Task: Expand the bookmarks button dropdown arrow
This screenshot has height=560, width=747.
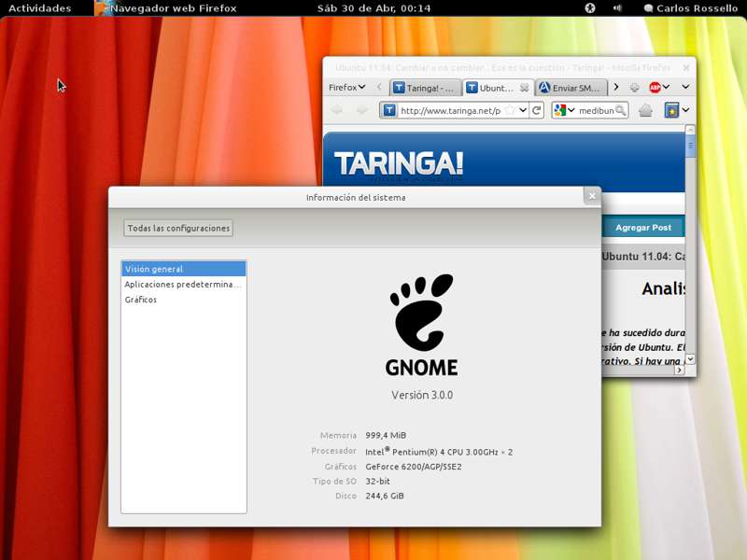Action: coord(685,110)
